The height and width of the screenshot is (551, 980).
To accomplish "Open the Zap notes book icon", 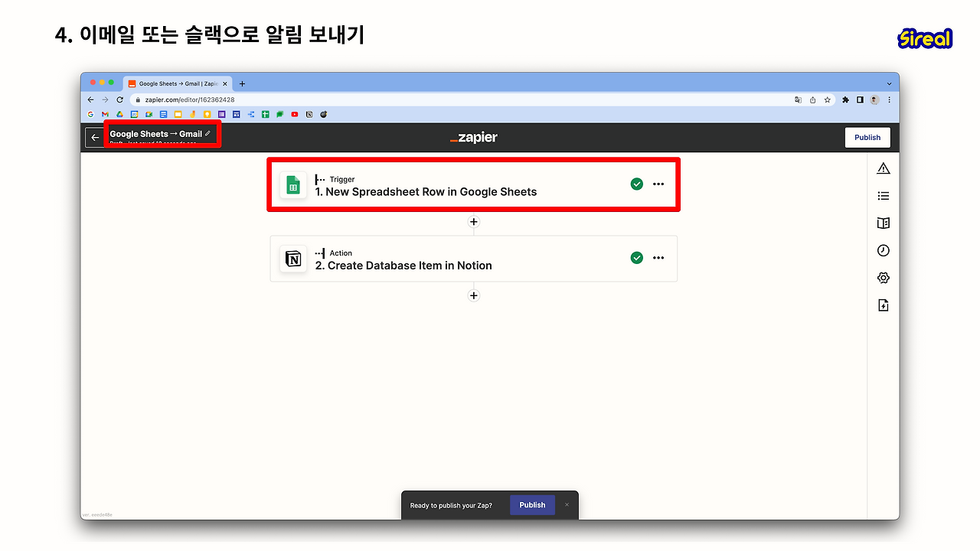I will point(884,223).
